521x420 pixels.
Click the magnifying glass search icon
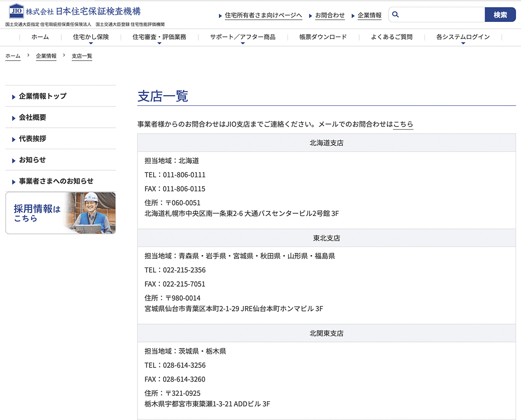point(395,14)
